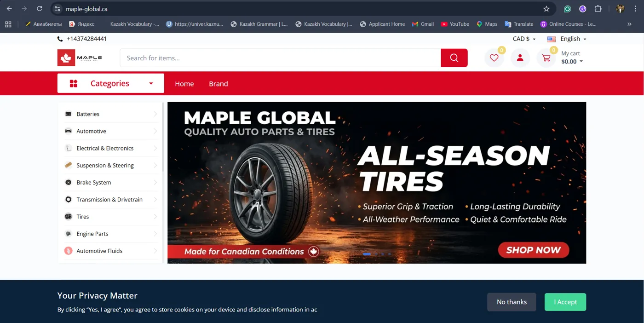This screenshot has width=644, height=323.
Task: Open the Gmail bookmark
Action: pos(423,24)
